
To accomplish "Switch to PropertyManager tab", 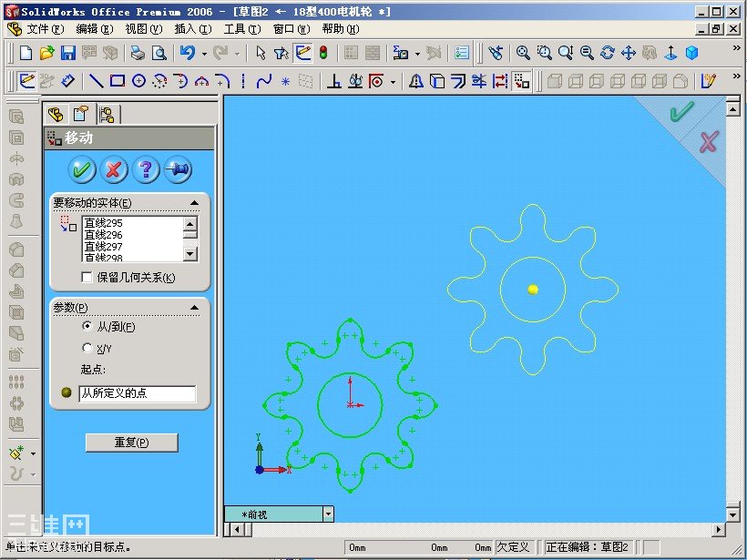I will [x=81, y=115].
